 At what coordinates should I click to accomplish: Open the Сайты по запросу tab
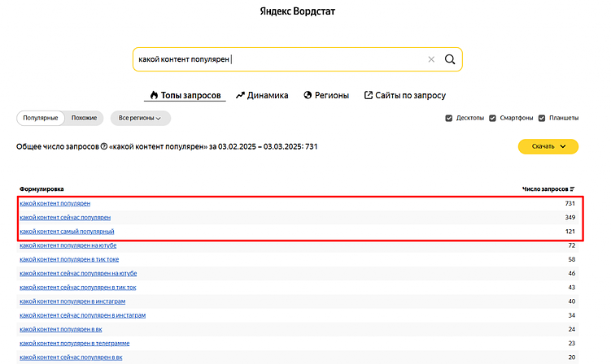(404, 95)
